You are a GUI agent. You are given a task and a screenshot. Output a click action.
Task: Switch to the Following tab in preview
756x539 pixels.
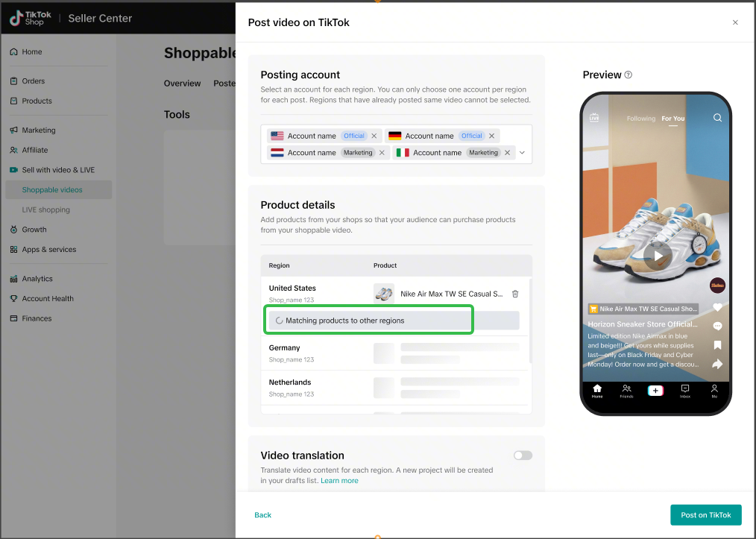point(640,119)
